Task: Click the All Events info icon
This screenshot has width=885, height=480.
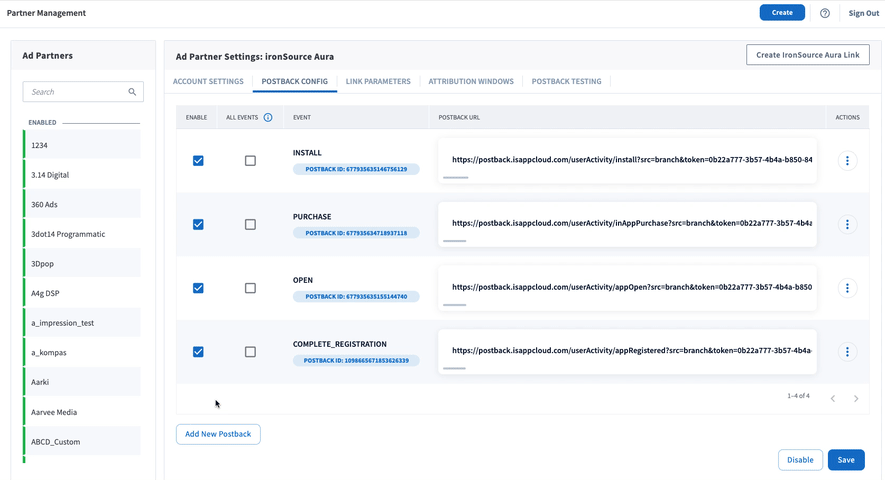Action: click(268, 117)
